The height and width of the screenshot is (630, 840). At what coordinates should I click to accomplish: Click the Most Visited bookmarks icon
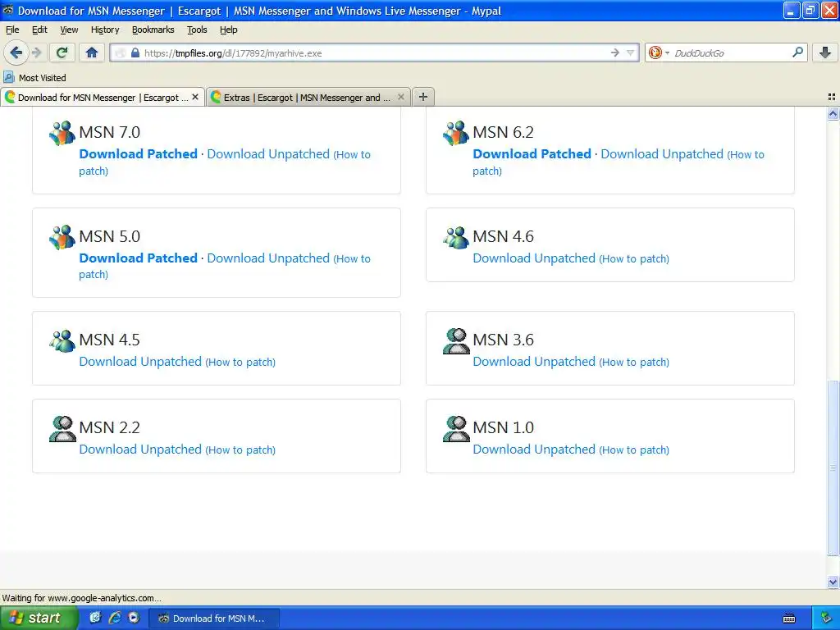coord(9,77)
